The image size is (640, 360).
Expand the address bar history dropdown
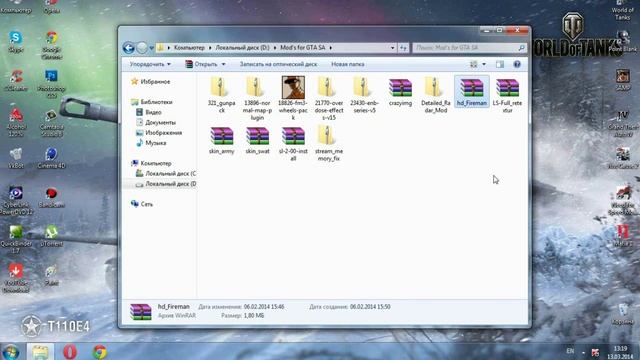pyautogui.click(x=392, y=48)
